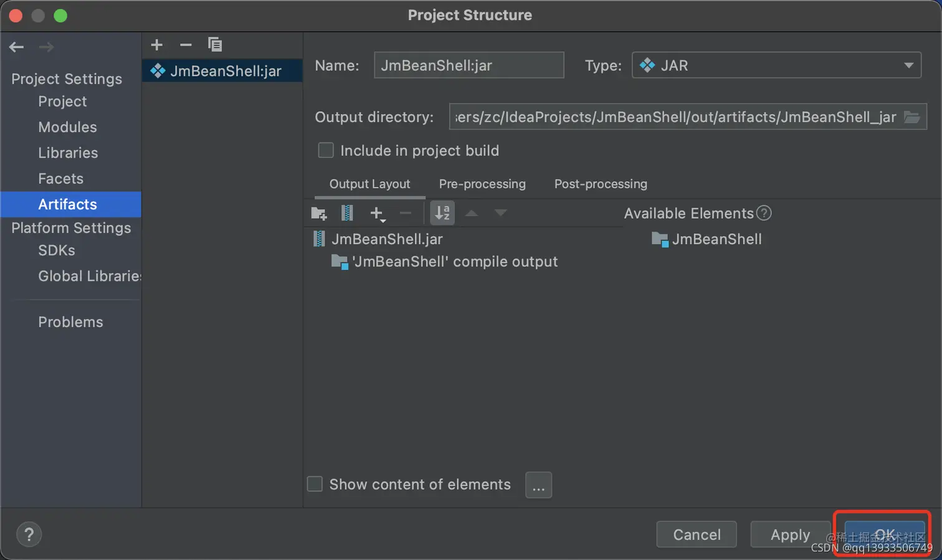Copy the selected artifact
Viewport: 942px width, 560px height.
[x=215, y=45]
